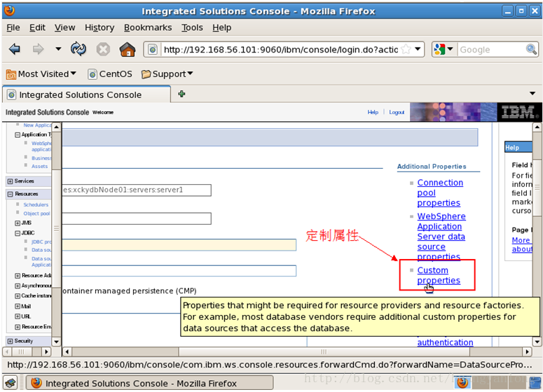Click the Firefox taskbar window button
Image resolution: width=543 pixels, height=392 pixels.
coord(150,384)
